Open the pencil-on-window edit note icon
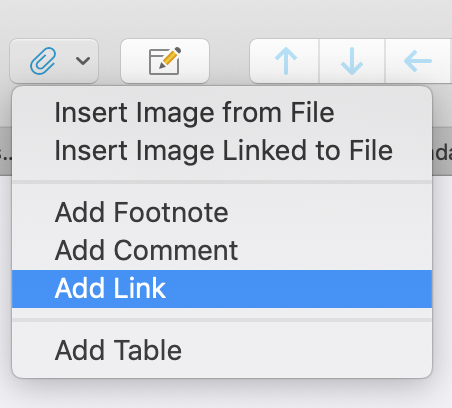 click(165, 61)
